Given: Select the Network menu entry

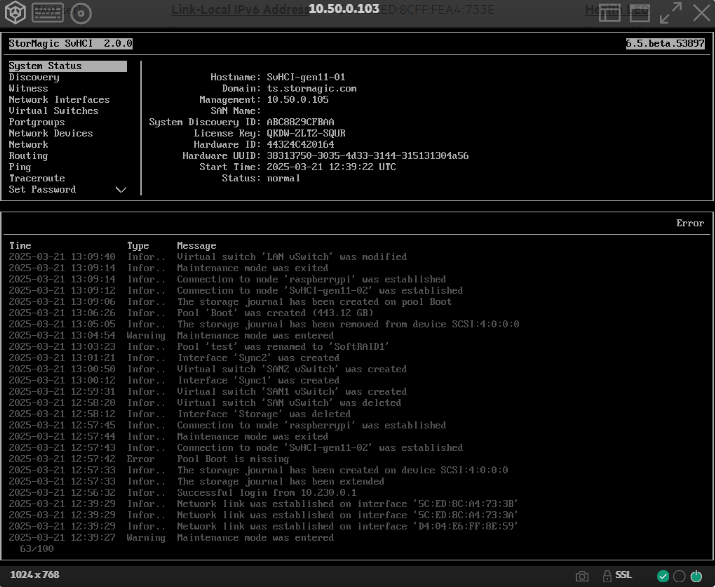Looking at the screenshot, I should [28, 145].
